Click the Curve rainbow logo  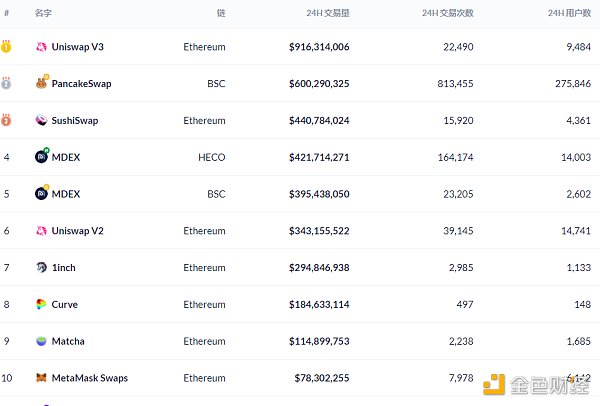pyautogui.click(x=41, y=304)
